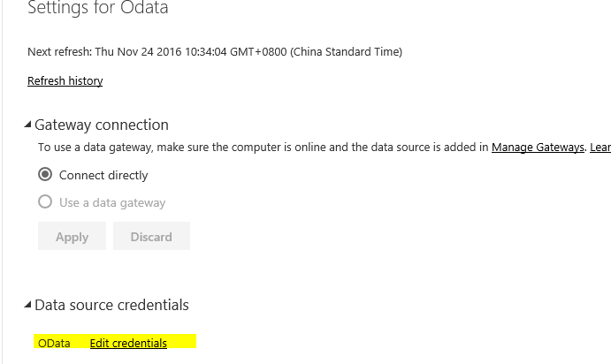Click the Data source credentials heading
The height and width of the screenshot is (364, 611).
coord(111,305)
